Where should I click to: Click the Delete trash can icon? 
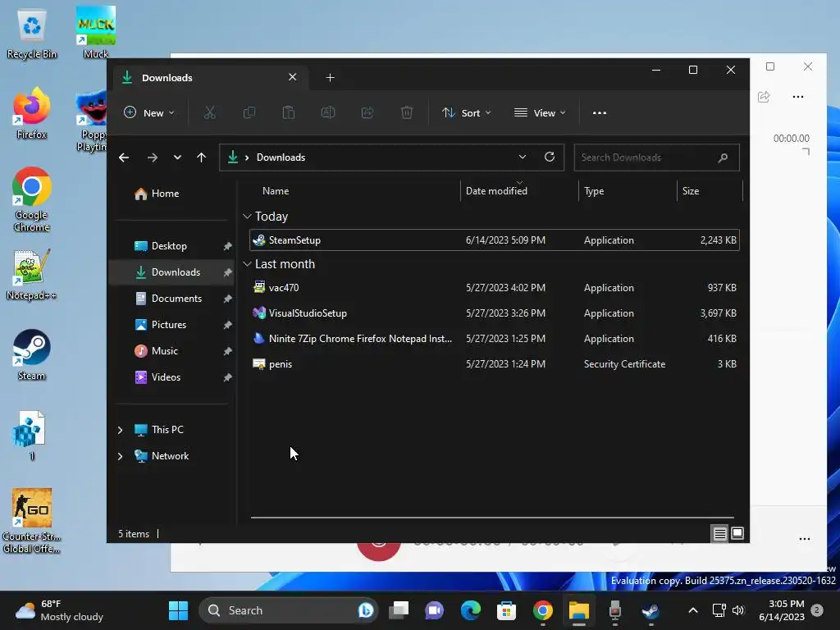(407, 112)
